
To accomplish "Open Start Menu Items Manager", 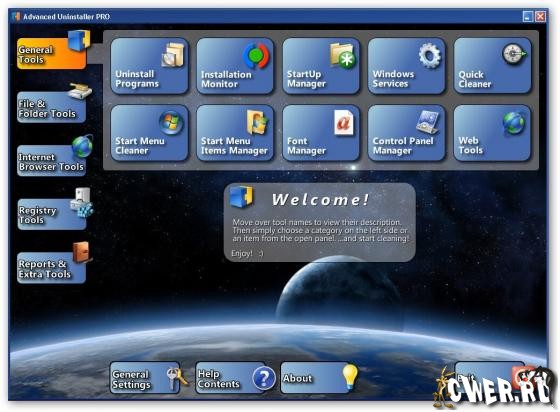I will (x=235, y=133).
